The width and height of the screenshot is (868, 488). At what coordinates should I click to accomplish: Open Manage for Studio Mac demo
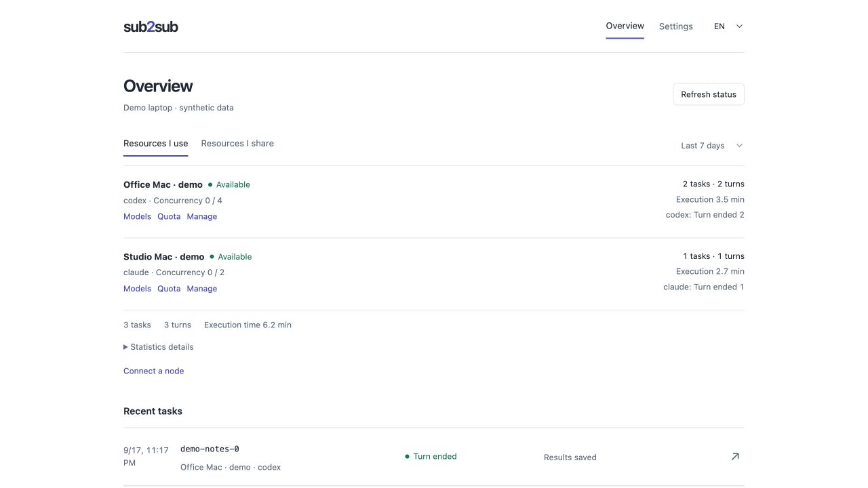click(x=202, y=289)
